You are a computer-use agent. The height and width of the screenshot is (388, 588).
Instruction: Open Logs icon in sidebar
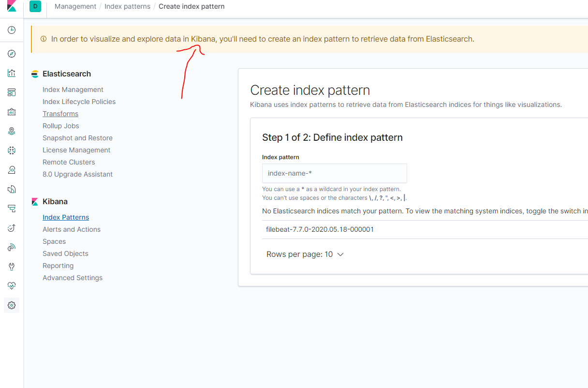12,189
